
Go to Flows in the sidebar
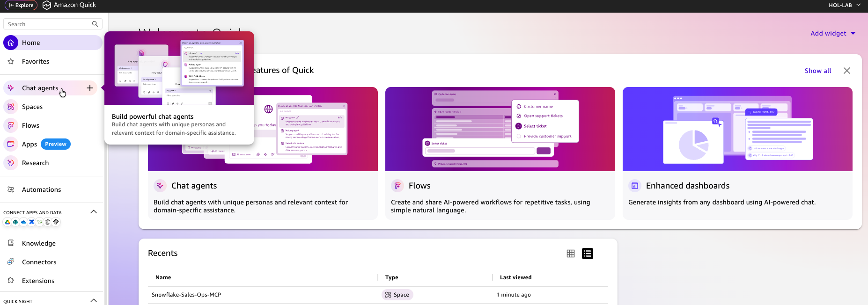(x=30, y=125)
